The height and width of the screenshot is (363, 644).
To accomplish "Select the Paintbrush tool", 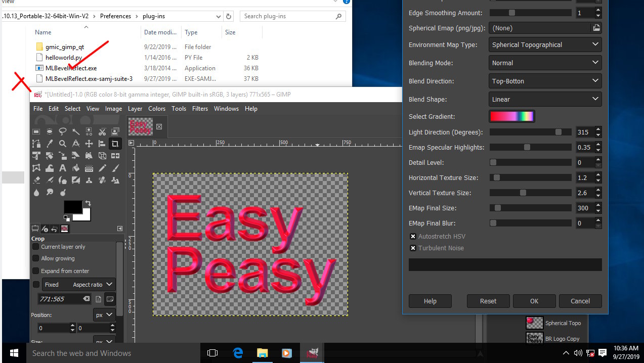I will tap(115, 168).
